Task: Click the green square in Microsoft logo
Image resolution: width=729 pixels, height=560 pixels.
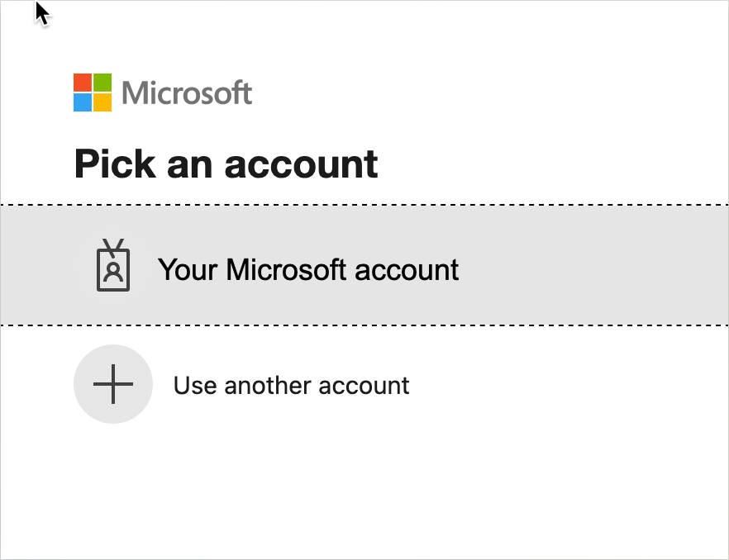Action: (x=102, y=83)
